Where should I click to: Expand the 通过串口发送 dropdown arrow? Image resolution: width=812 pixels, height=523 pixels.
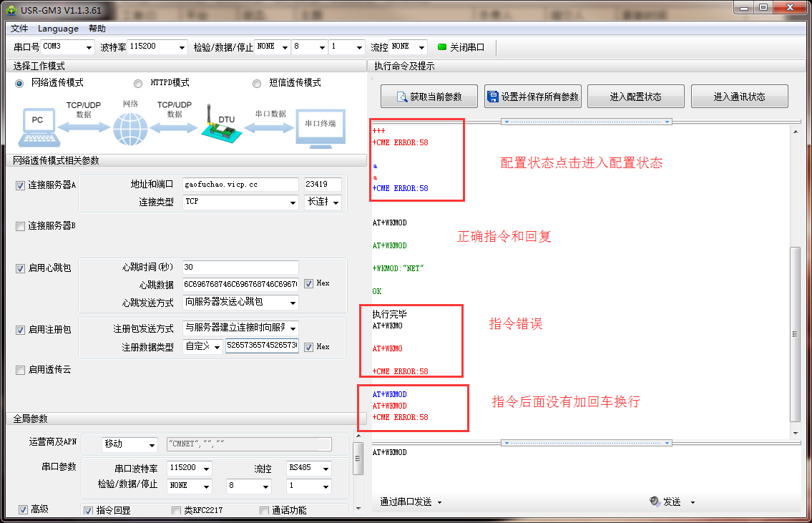[x=439, y=502]
